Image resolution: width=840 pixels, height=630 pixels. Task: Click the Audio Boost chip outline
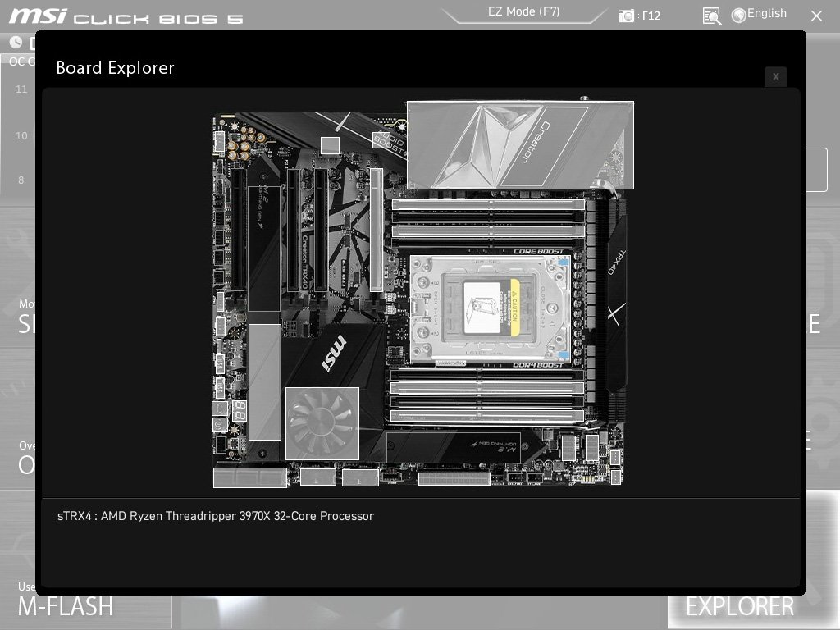coord(381,139)
